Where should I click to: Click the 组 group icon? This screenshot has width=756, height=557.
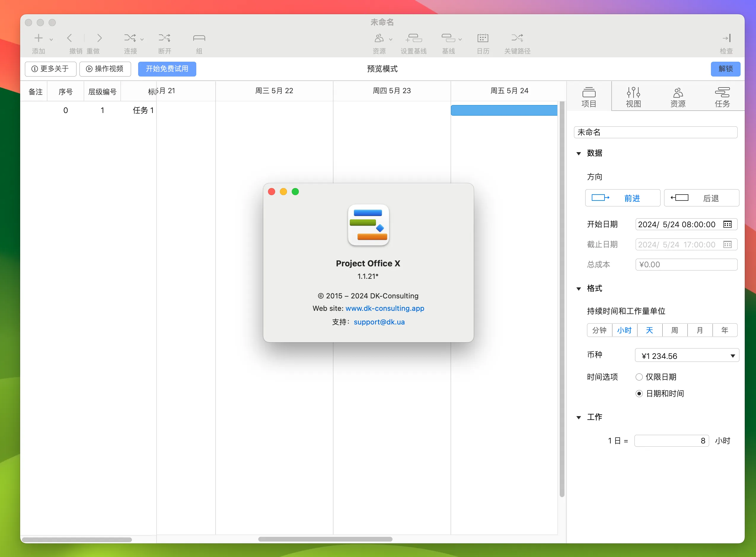(x=199, y=38)
